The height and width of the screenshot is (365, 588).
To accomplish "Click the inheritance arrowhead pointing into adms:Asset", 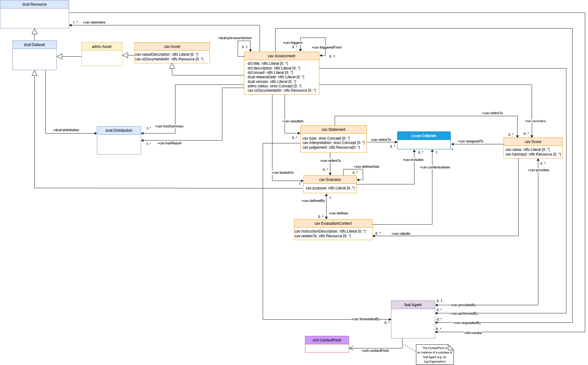I will click(125, 55).
